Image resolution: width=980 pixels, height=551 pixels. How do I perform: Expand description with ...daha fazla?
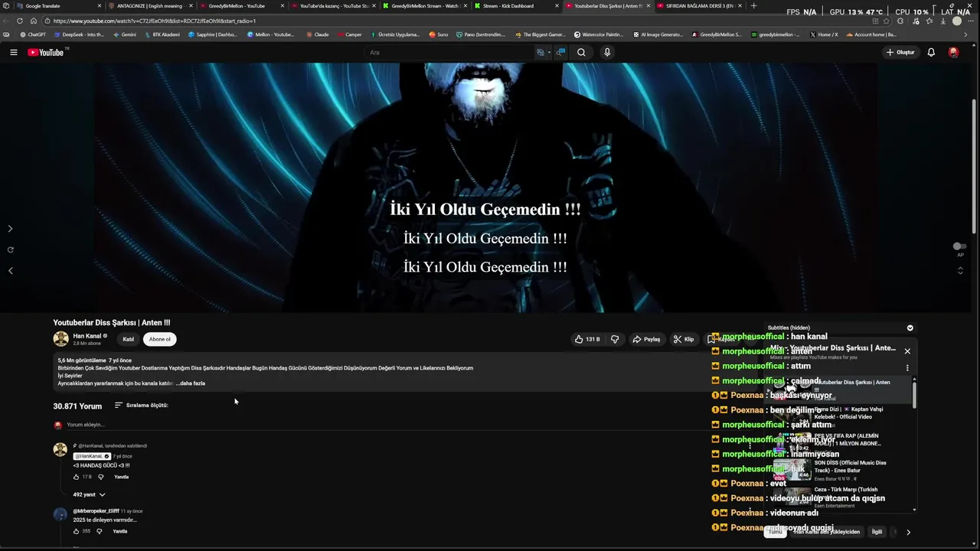coord(191,383)
